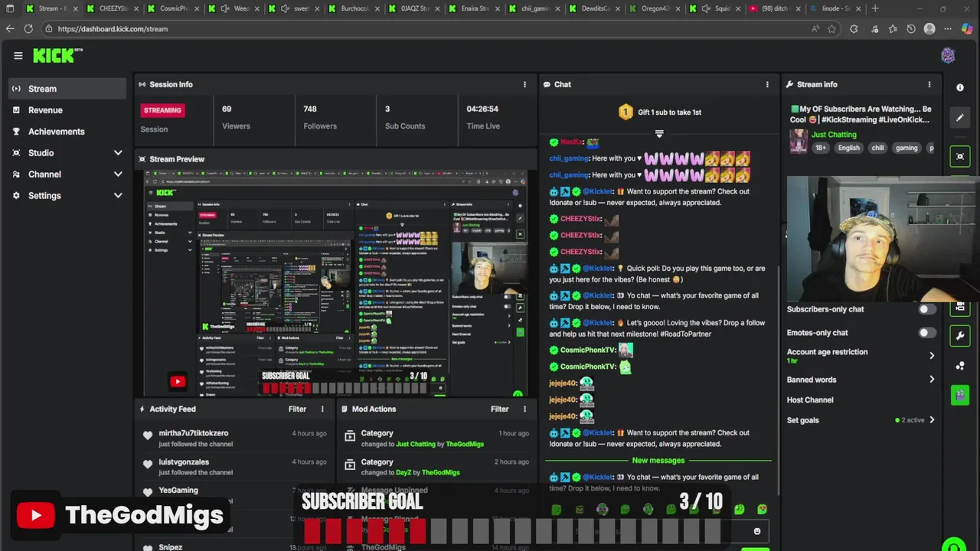This screenshot has width=980, height=551.
Task: Open the Banned words list
Action: 861,380
